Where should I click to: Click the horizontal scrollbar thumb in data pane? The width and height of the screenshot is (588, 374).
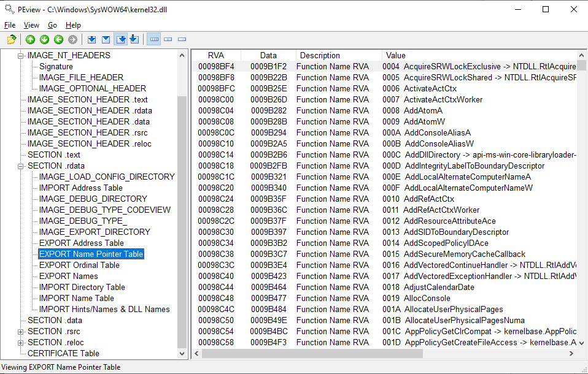pyautogui.click(x=312, y=354)
